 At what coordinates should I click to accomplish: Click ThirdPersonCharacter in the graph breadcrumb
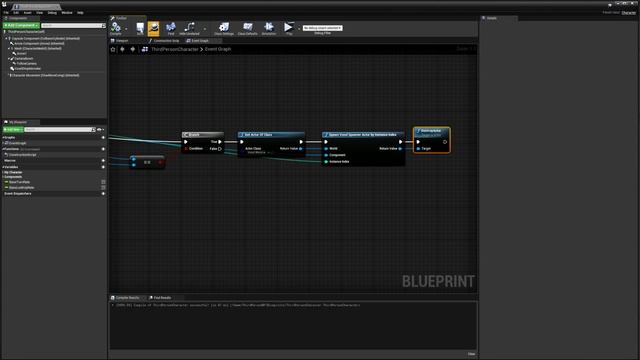click(x=175, y=49)
